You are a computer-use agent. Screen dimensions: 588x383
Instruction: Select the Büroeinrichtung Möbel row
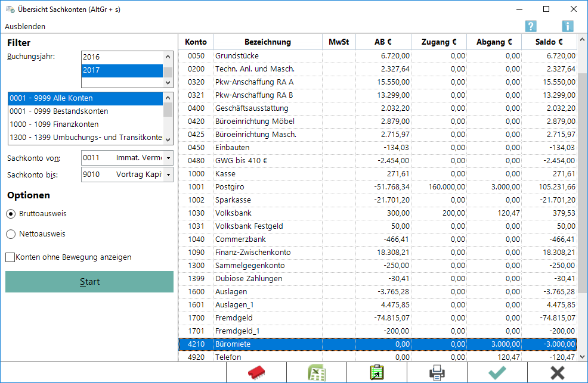pyautogui.click(x=377, y=122)
